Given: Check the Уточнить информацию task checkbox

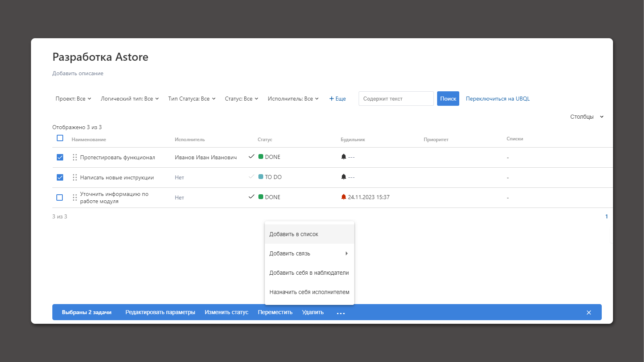Looking at the screenshot, I should click(60, 197).
